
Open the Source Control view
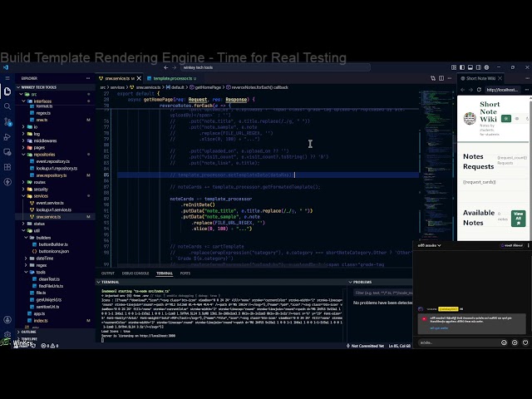7,122
